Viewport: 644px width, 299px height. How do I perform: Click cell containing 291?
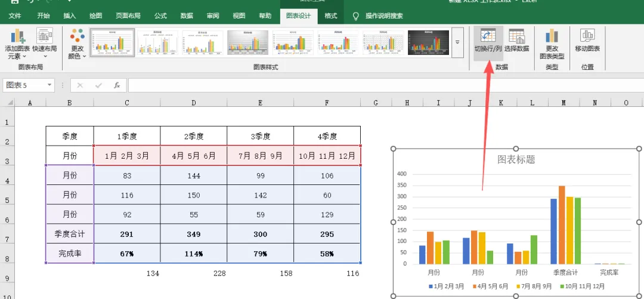click(127, 235)
